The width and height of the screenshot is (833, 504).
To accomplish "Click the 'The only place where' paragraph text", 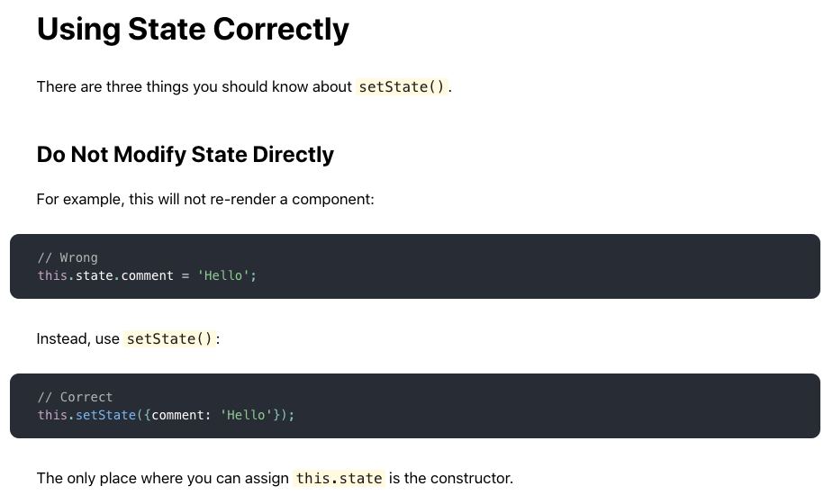I will (275, 478).
